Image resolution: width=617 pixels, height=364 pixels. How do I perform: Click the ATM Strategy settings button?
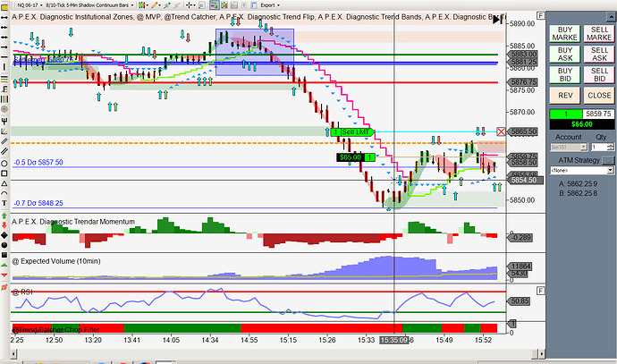click(x=608, y=160)
